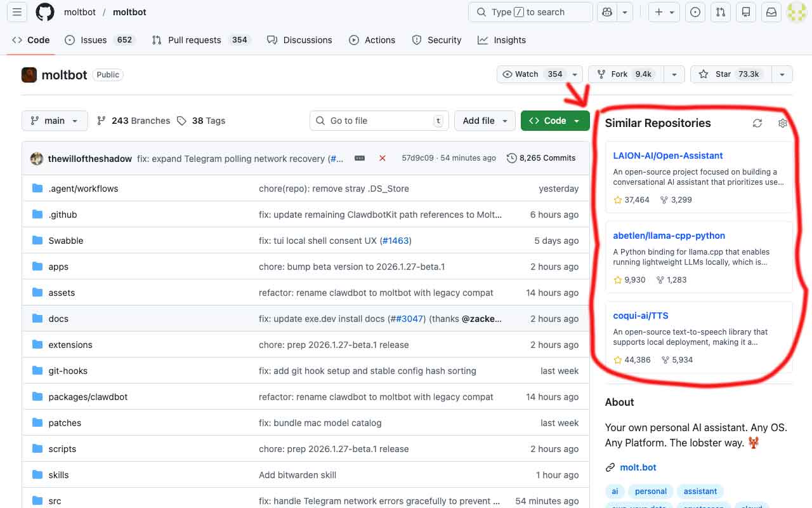Image resolution: width=812 pixels, height=508 pixels.
Task: Open the global navigation hamburger menu
Action: tap(16, 12)
